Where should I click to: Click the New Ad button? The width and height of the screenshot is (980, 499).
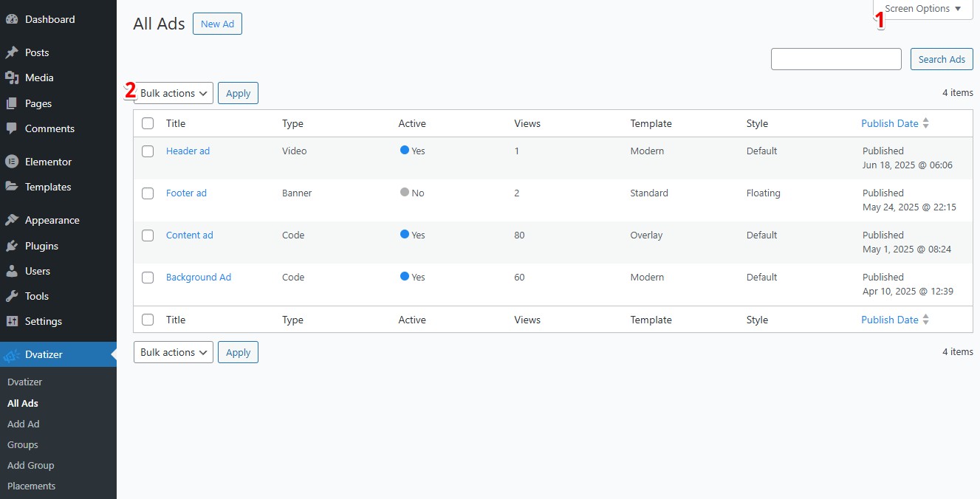(217, 24)
